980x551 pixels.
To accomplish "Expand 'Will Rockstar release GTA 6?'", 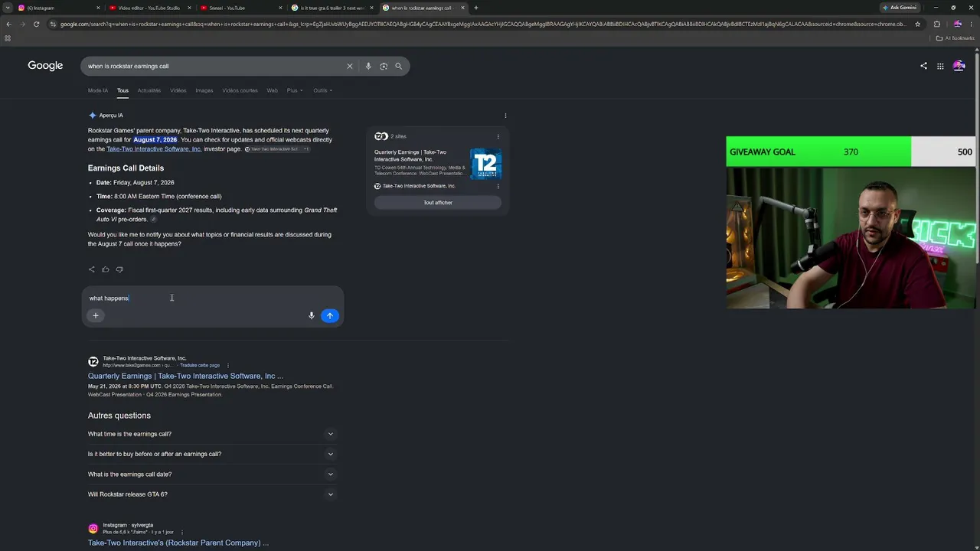I will [211, 494].
